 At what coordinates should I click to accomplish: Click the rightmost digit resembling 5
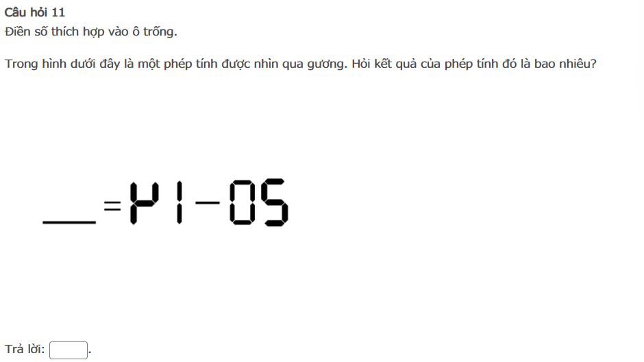(x=275, y=203)
